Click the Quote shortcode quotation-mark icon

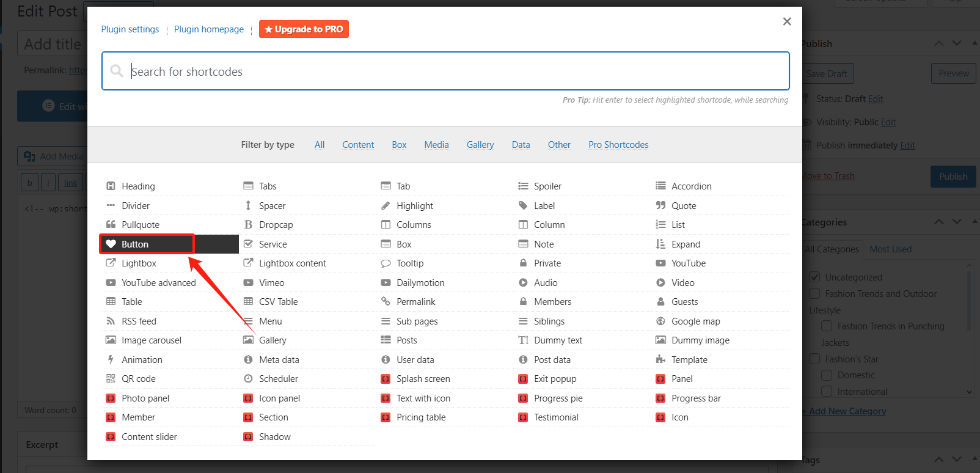point(660,206)
